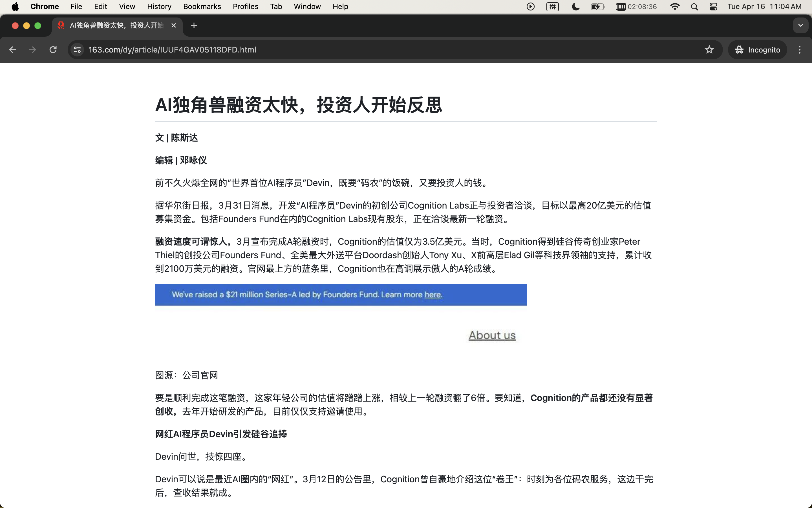Click the date and time Tue Apr 16
Image resolution: width=812 pixels, height=508 pixels.
pyautogui.click(x=764, y=7)
